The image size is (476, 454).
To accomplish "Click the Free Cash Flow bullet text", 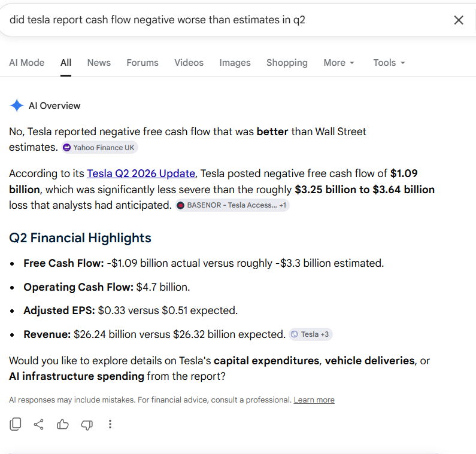I will pyautogui.click(x=204, y=263).
